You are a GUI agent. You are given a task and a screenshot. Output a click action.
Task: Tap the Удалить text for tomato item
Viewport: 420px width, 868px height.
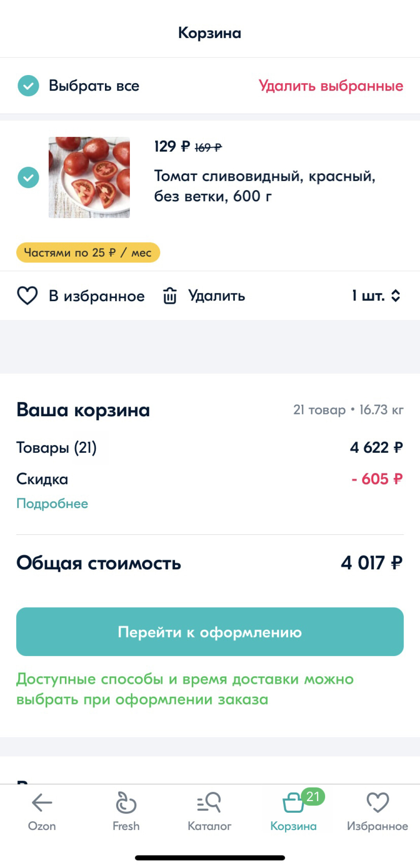click(x=217, y=296)
